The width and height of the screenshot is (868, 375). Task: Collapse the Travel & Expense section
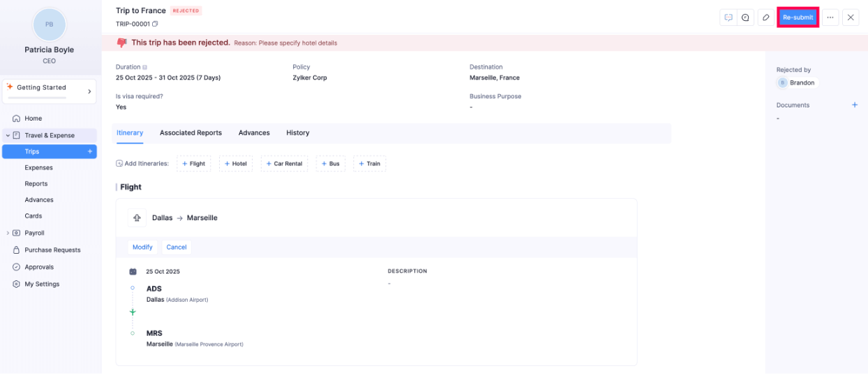[x=8, y=135]
